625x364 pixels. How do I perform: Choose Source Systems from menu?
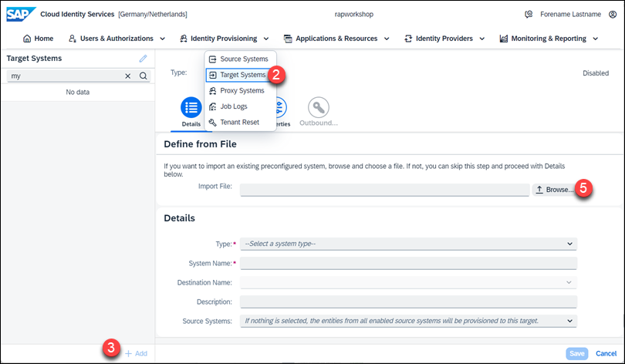[240, 59]
